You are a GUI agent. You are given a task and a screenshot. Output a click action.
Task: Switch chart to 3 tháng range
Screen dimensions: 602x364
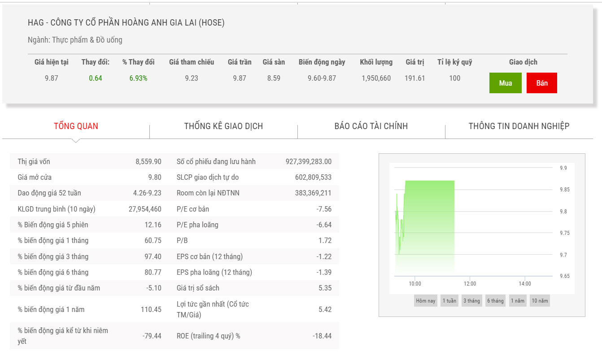coord(471,301)
